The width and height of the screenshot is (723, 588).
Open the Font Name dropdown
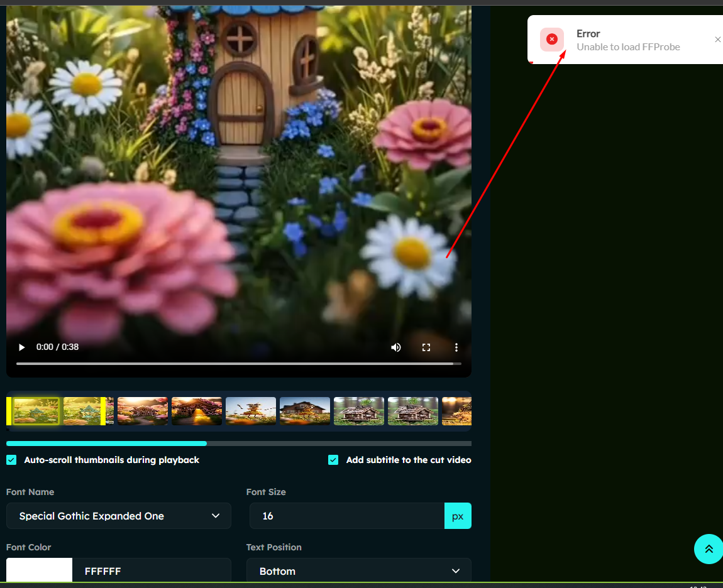pyautogui.click(x=118, y=516)
